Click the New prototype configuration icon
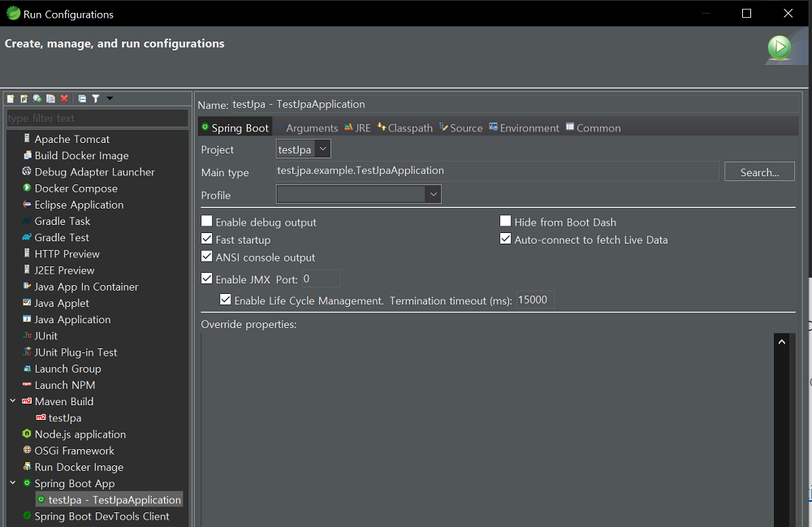 [24, 99]
